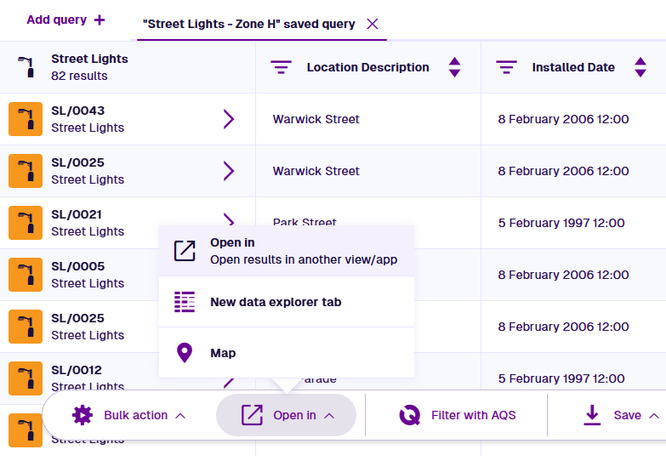Sort by Installed Date column arrows

coord(639,68)
